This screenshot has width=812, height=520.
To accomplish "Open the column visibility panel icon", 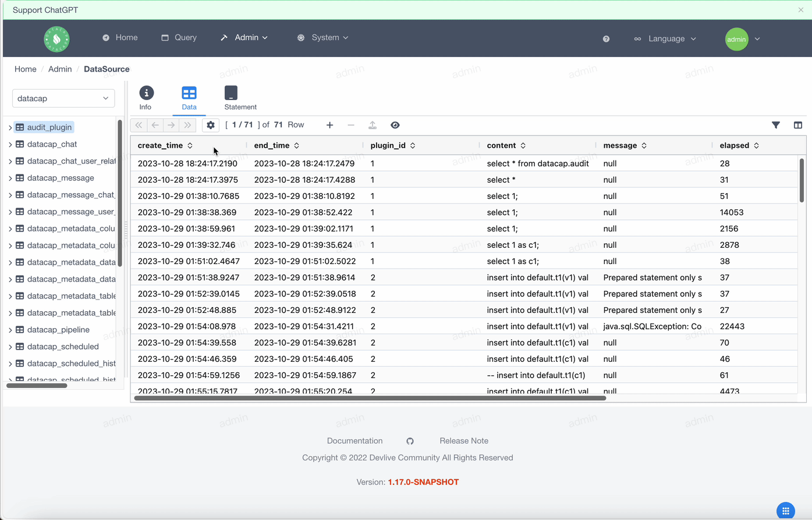I will tap(798, 125).
